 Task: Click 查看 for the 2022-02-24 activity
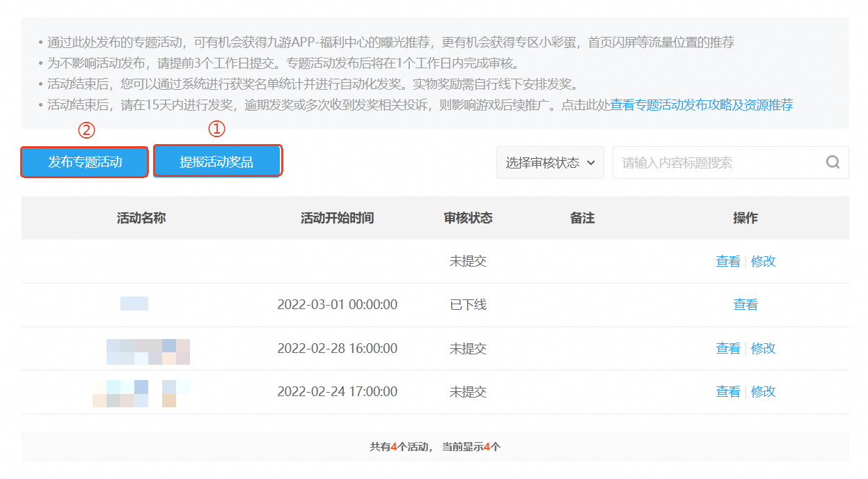(x=728, y=392)
